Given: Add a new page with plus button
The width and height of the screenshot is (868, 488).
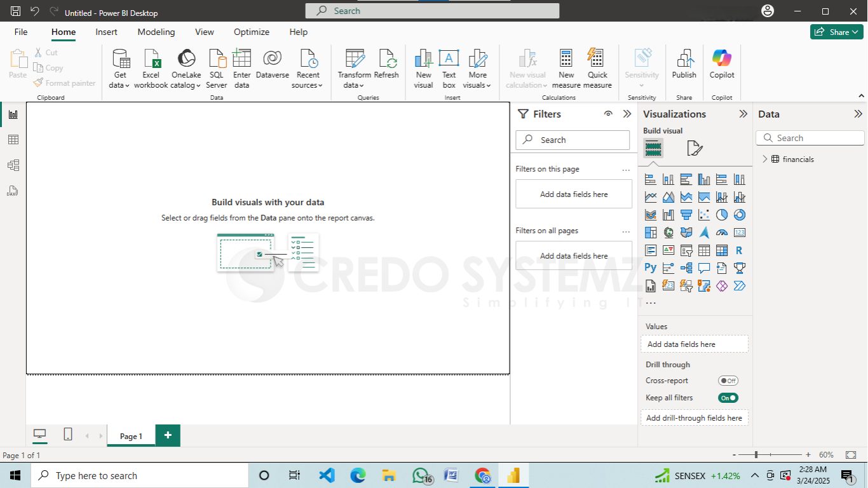Looking at the screenshot, I should tap(168, 435).
